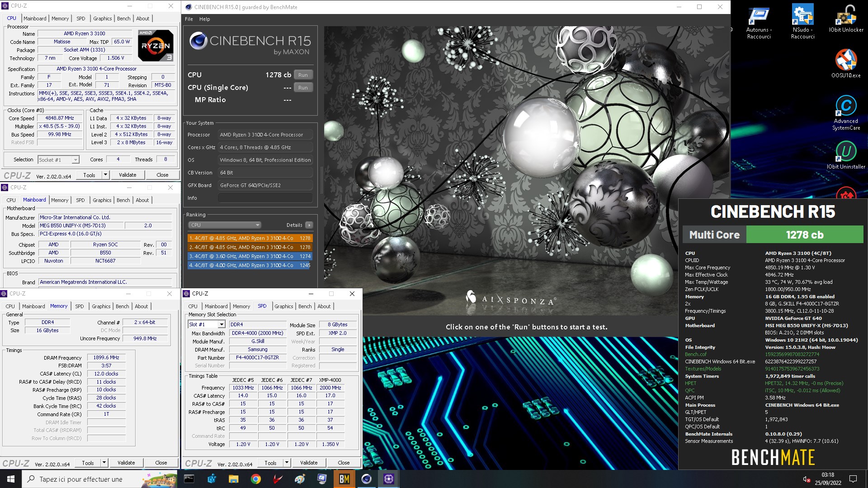Click the red swoosh taskbar icon

click(x=278, y=479)
